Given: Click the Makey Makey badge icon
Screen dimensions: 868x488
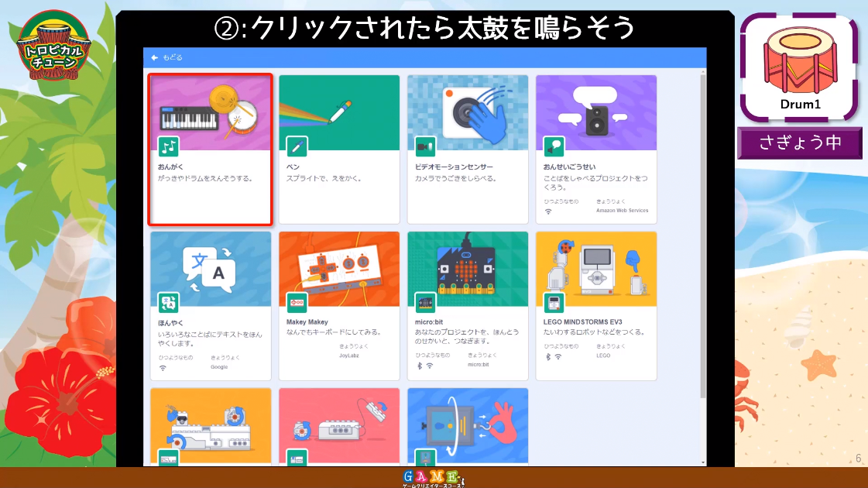Looking at the screenshot, I should (297, 303).
